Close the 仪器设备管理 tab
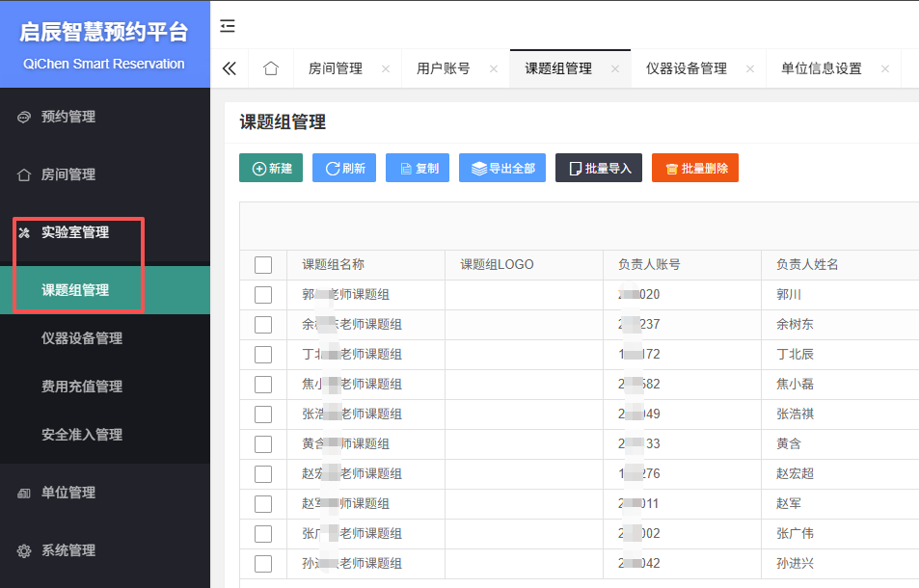 coord(749,69)
